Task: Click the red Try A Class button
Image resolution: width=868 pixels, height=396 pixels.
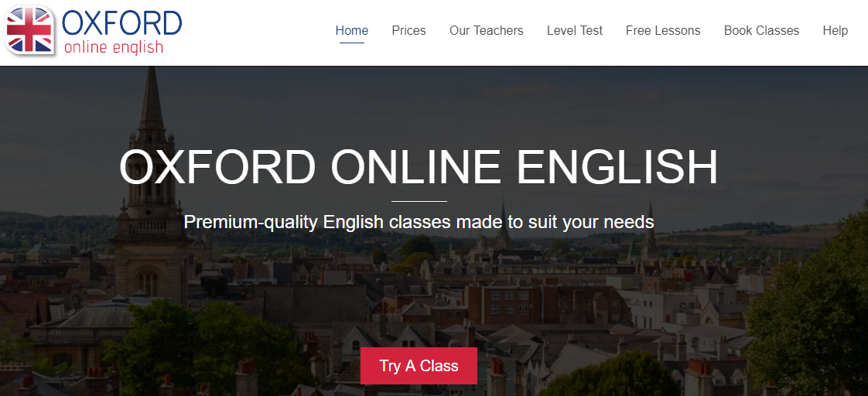Action: pyautogui.click(x=419, y=366)
